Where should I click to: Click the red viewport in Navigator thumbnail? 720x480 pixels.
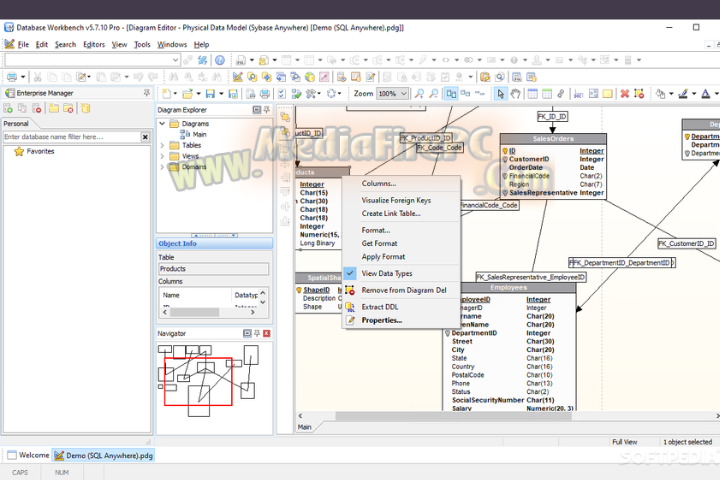198,382
